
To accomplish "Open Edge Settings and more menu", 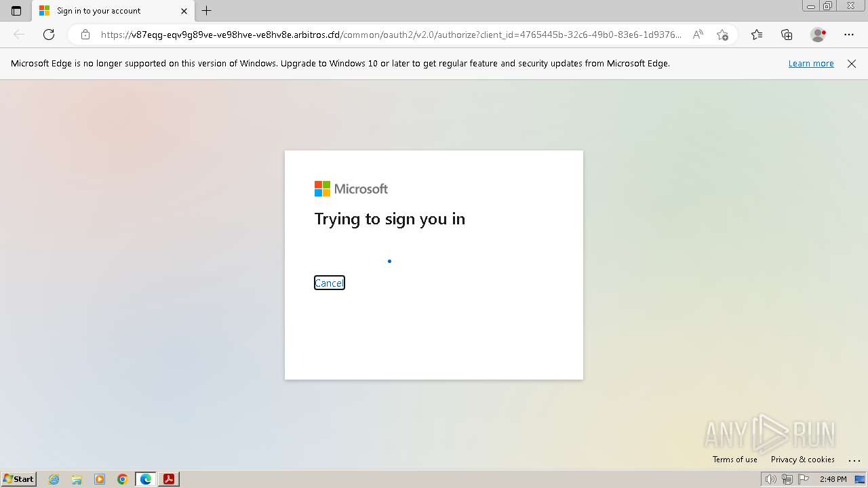I will pos(849,35).
